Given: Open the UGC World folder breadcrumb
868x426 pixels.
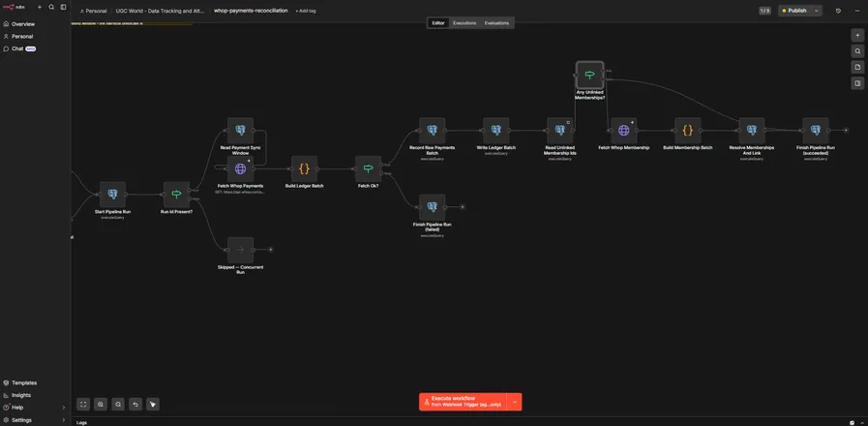Looking at the screenshot, I should click(160, 11).
